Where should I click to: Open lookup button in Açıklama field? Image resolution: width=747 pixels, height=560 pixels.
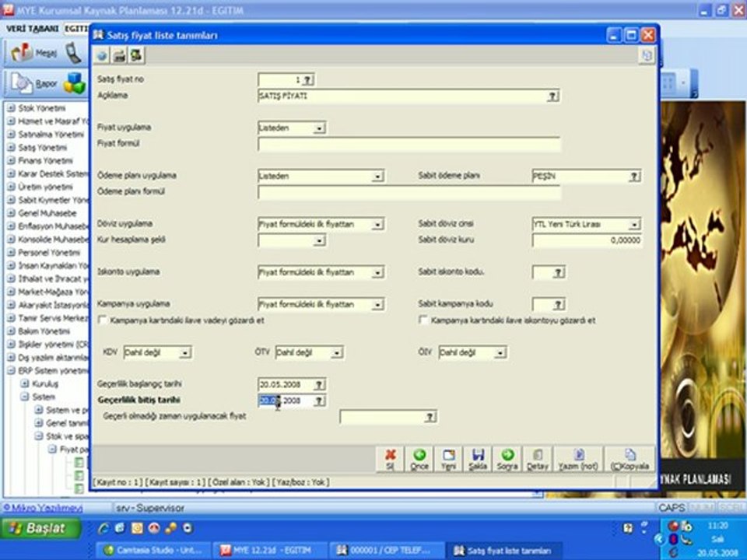pos(552,96)
